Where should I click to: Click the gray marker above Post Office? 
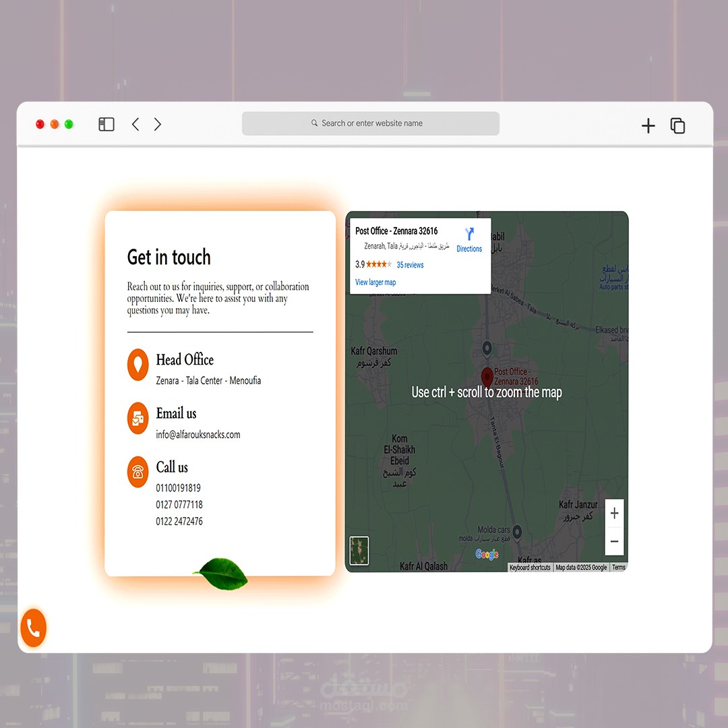coord(487,348)
